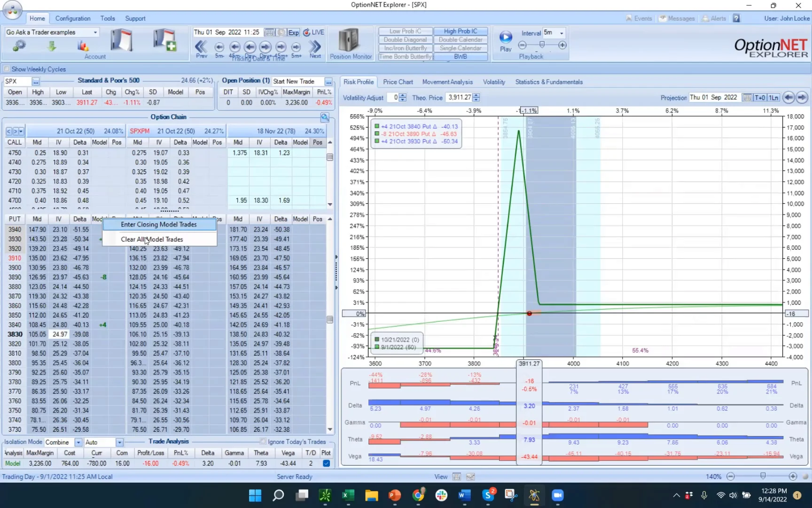812x508 pixels.
Task: Adjust Volatility Adjust spinner arrows
Action: point(403,97)
